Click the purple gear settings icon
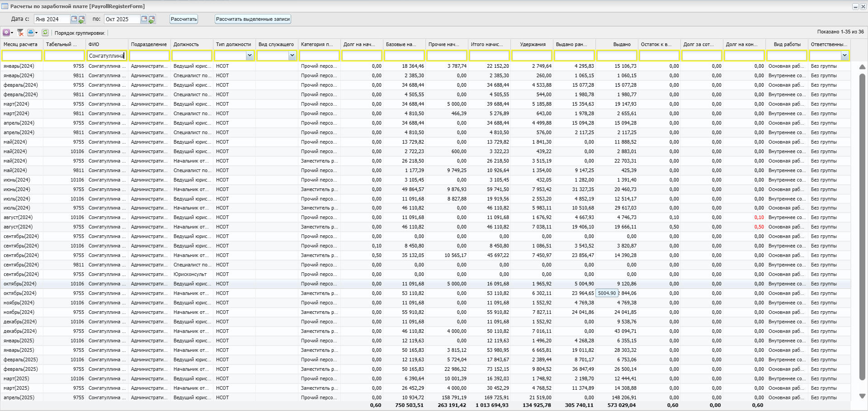 (x=6, y=33)
